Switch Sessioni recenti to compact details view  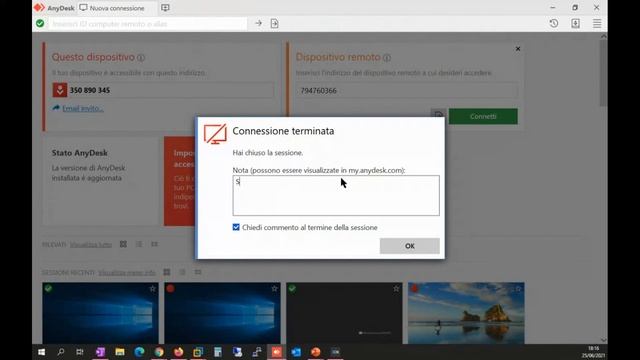tap(198, 272)
